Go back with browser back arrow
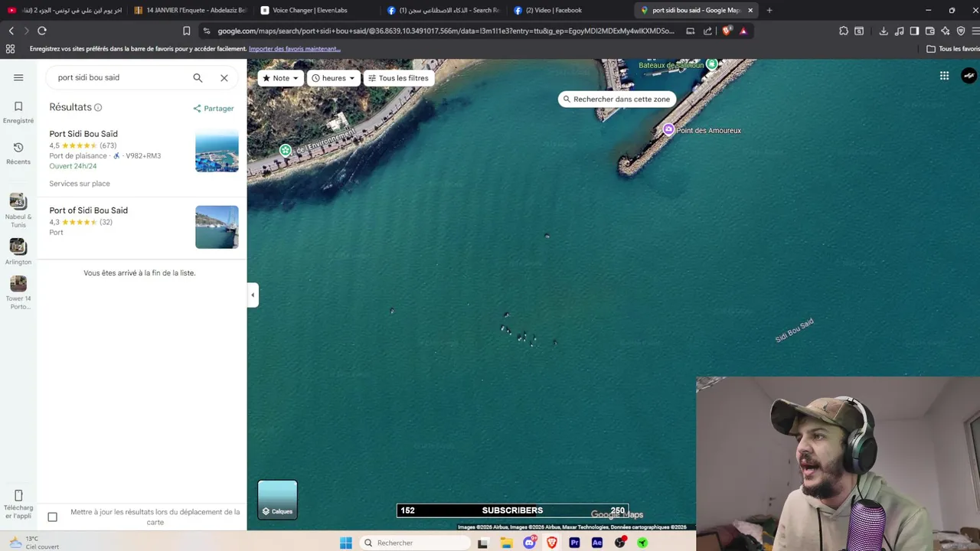 11,31
